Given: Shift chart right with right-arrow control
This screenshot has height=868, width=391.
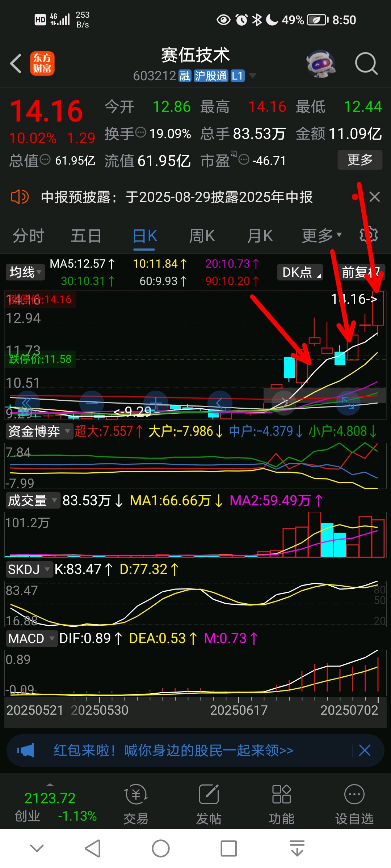Looking at the screenshot, I should tap(284, 403).
